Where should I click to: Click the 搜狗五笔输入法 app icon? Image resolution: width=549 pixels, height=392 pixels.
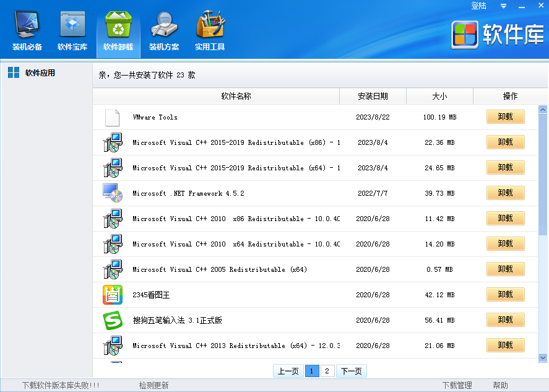[113, 320]
